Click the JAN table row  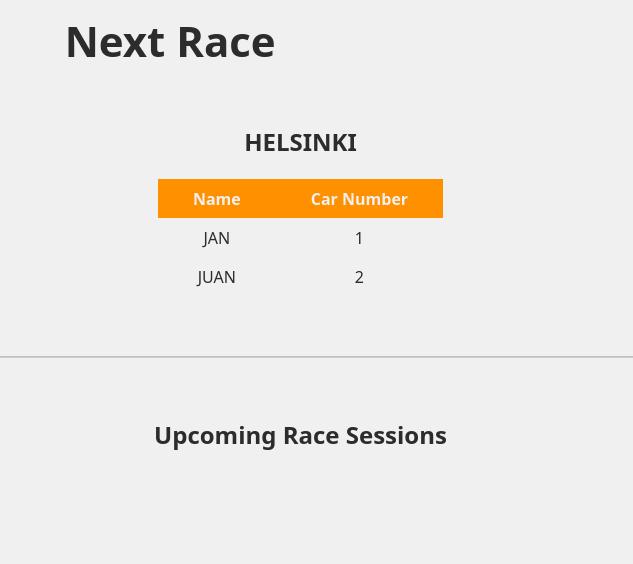(x=300, y=238)
